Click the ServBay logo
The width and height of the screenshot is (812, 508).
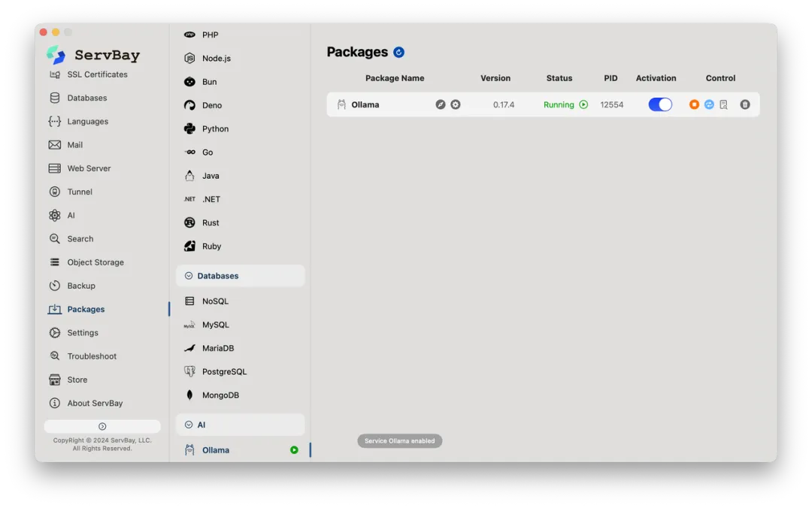(x=93, y=54)
